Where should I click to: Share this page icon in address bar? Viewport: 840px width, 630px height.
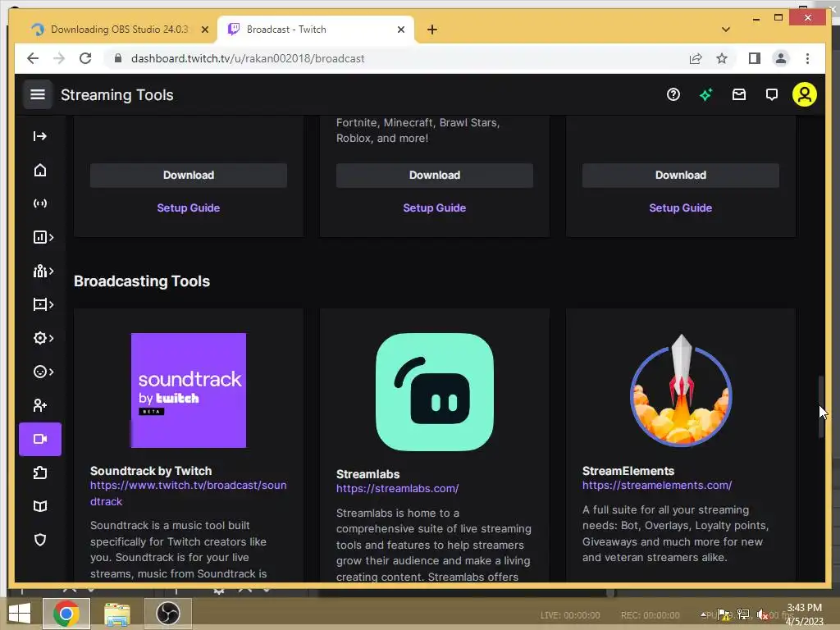pyautogui.click(x=695, y=58)
